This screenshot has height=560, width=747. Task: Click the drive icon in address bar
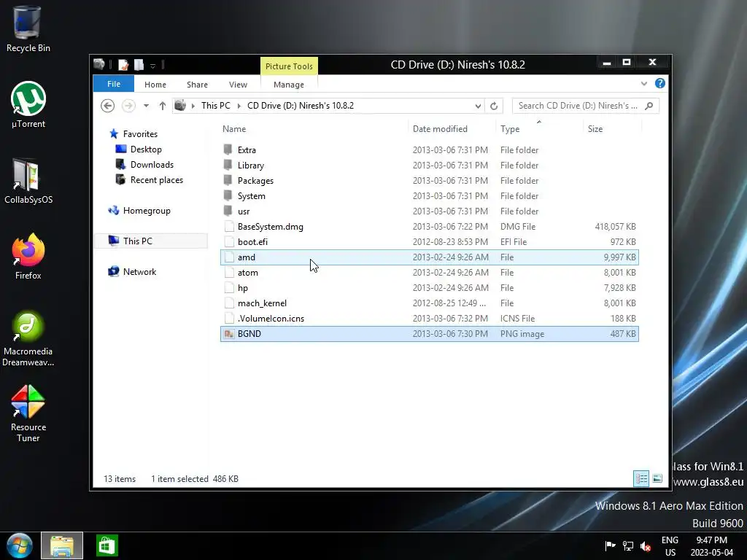coord(180,105)
